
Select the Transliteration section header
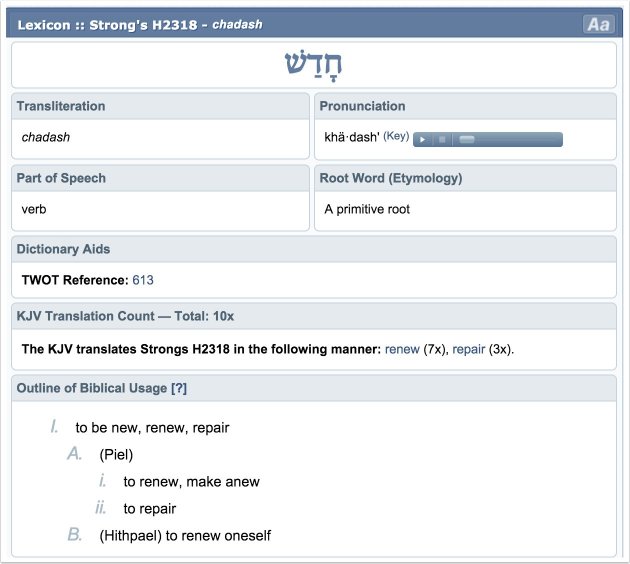pos(61,106)
